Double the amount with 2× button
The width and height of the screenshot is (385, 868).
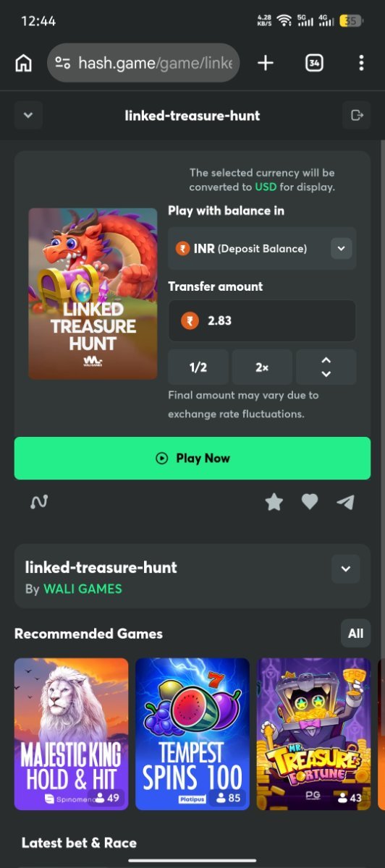click(x=262, y=367)
